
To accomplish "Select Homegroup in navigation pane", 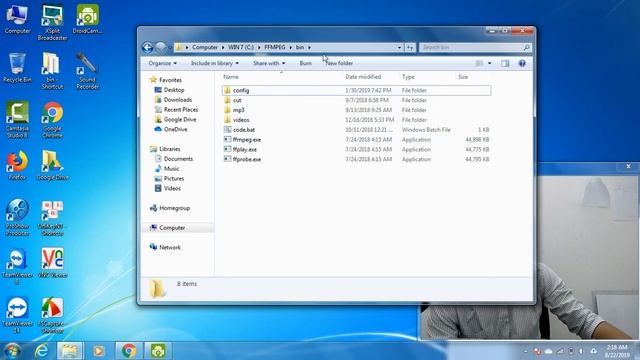I will click(170, 208).
